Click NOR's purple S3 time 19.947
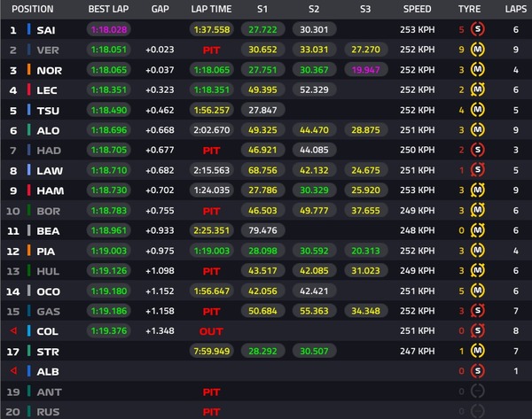The width and height of the screenshot is (532, 419). [x=364, y=69]
